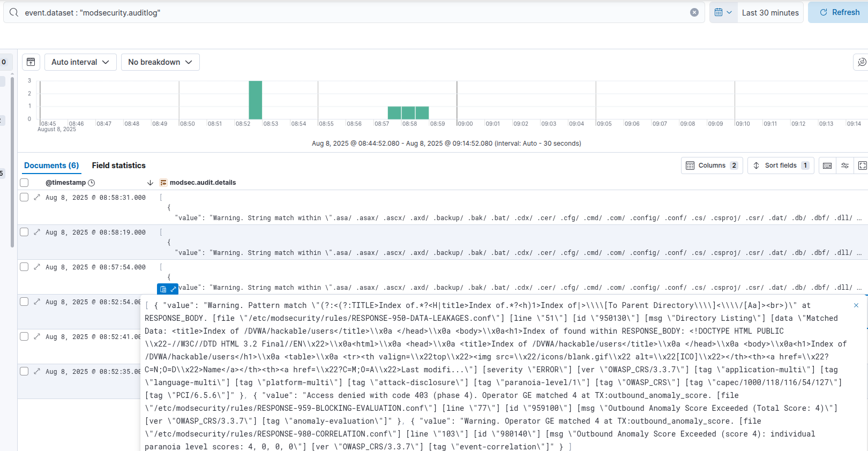Select the Documents (6) tab
Screen dimensions: 868x451
(x=51, y=166)
